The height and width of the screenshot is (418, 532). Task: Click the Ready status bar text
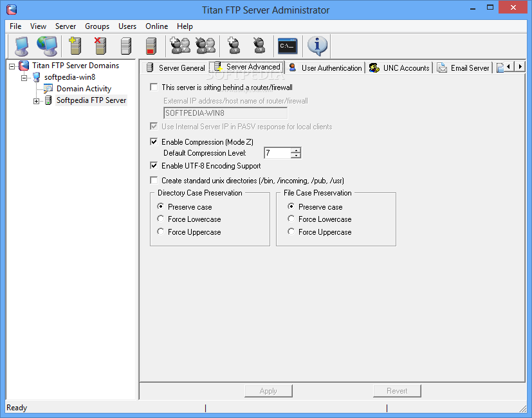click(17, 408)
